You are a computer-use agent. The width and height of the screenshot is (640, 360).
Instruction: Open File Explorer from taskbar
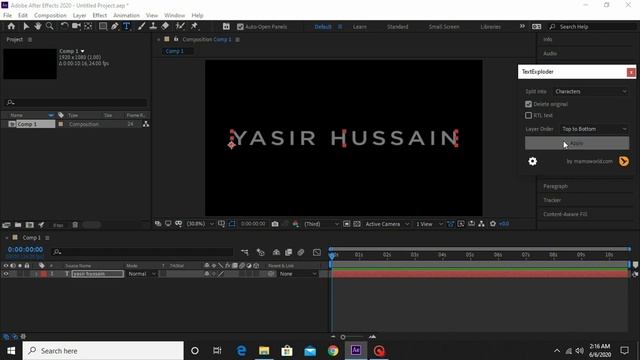pos(264,350)
